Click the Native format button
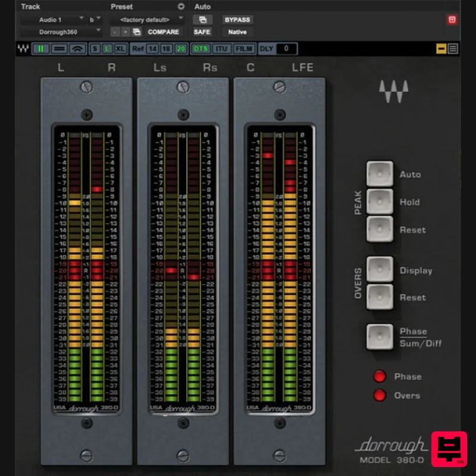 click(x=237, y=32)
